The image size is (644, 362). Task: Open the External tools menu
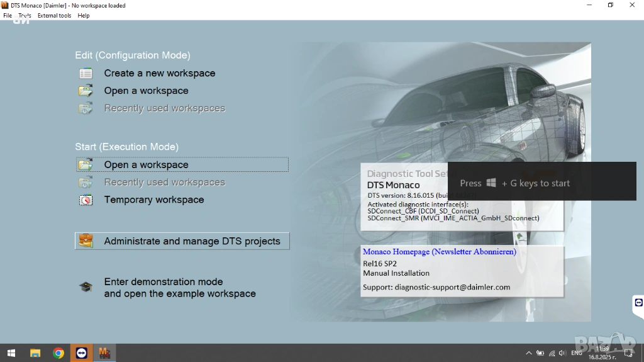[x=54, y=16]
